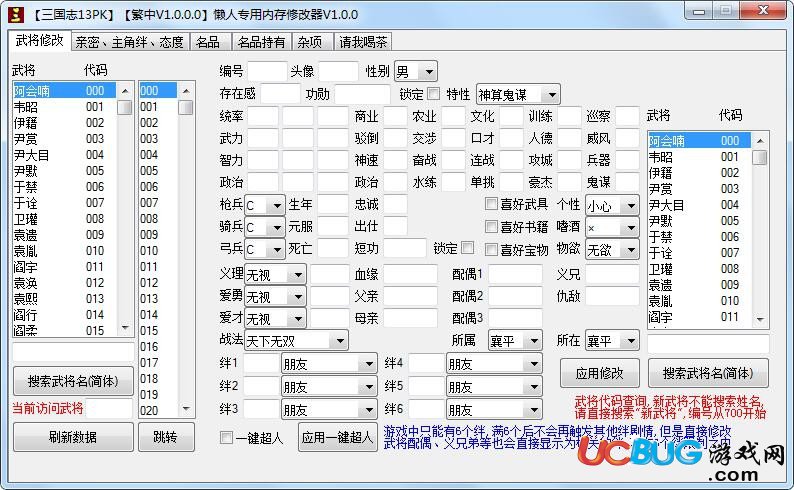
Task: Click the 血缘 input field
Action: tap(410, 274)
